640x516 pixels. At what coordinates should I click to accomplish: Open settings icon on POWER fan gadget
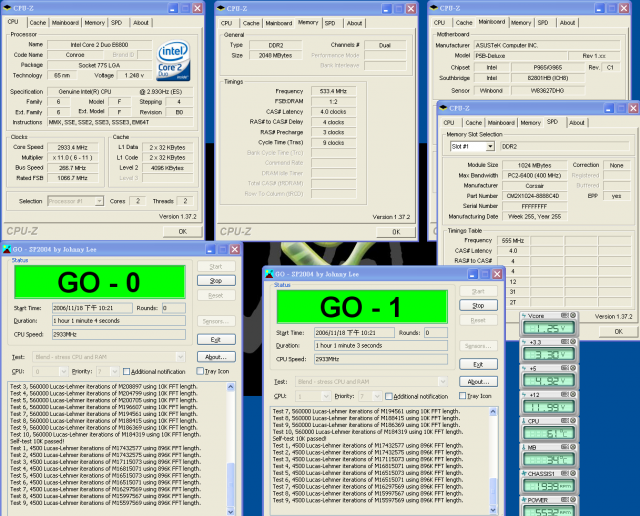pyautogui.click(x=565, y=500)
